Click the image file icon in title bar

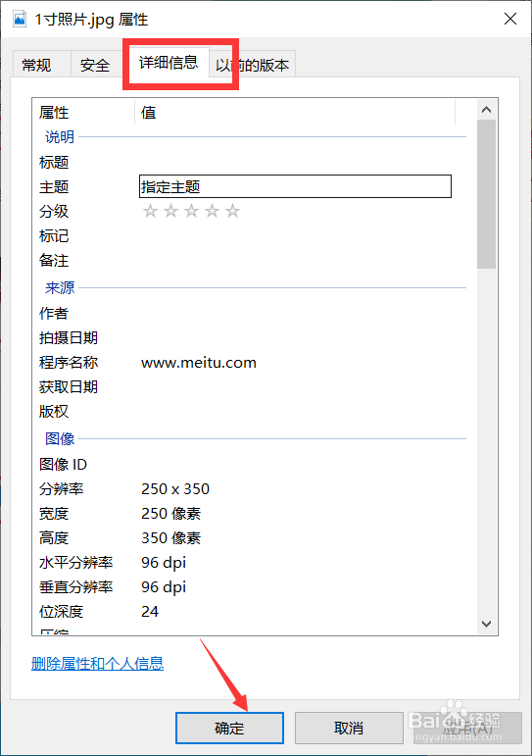pyautogui.click(x=20, y=20)
